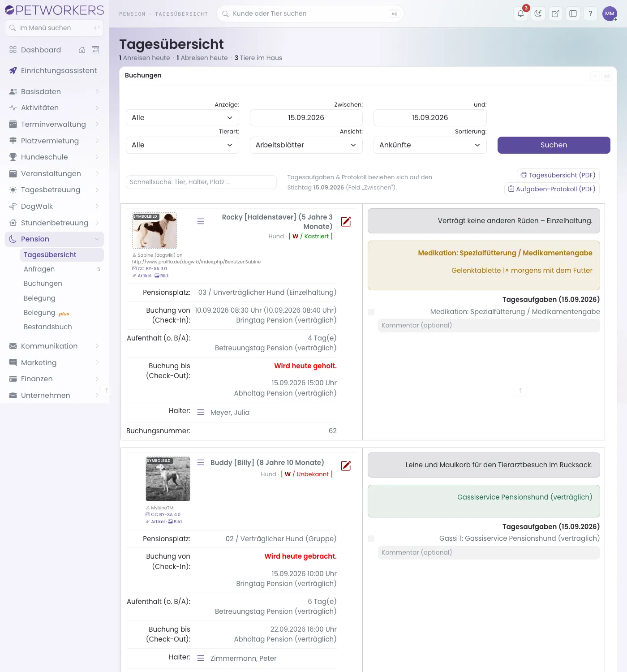The height and width of the screenshot is (672, 627).
Task: Edit Rocky's booking via the pencil icon
Action: tap(346, 221)
